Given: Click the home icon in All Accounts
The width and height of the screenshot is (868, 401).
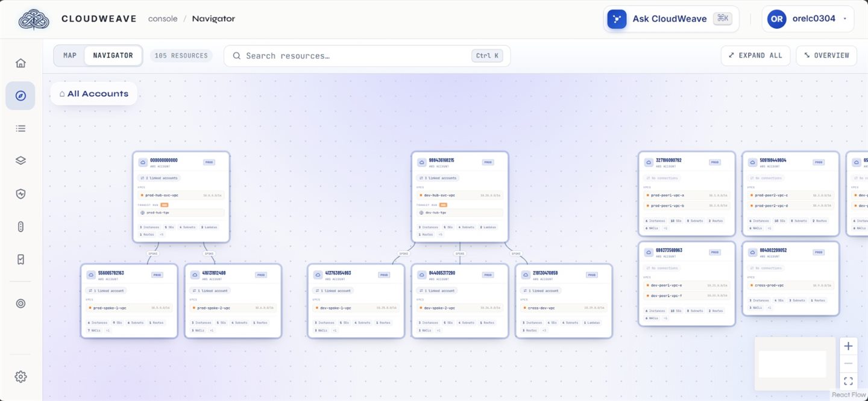Looking at the screenshot, I should 61,94.
